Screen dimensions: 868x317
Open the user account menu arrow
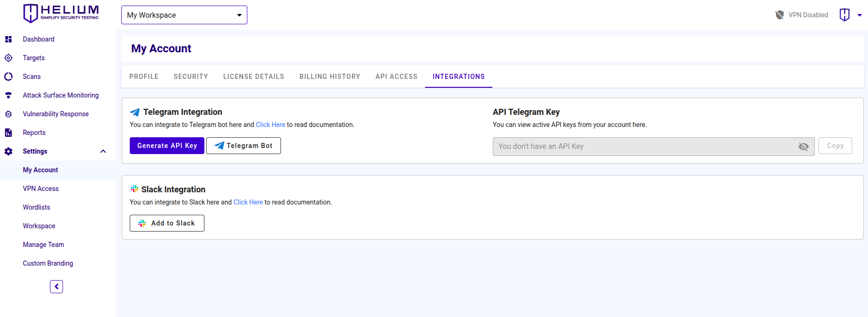pos(860,15)
